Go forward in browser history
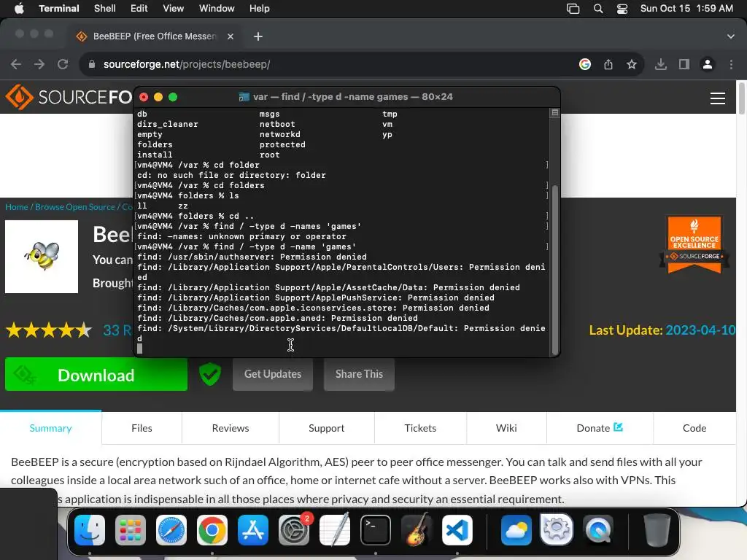Image resolution: width=747 pixels, height=560 pixels. pos(39,64)
